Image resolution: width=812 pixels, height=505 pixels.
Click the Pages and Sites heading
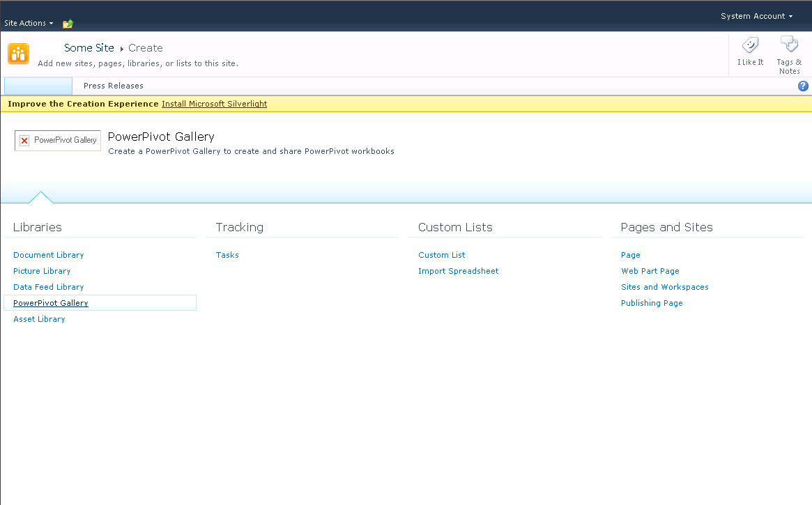pos(667,227)
